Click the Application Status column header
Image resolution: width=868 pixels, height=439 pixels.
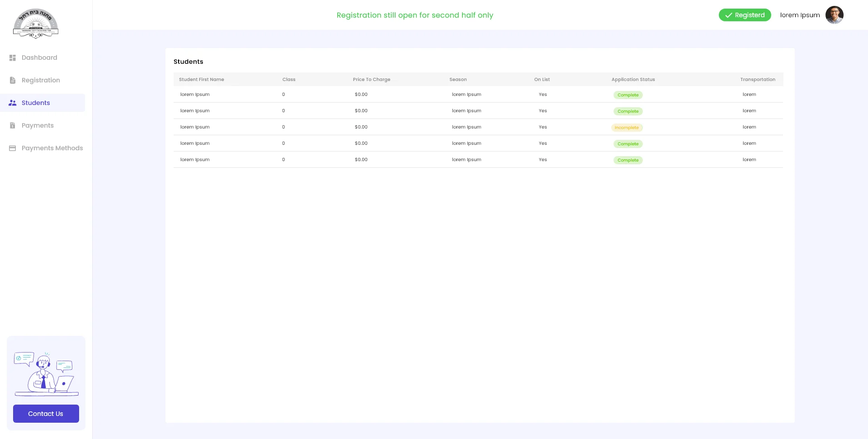pos(633,79)
